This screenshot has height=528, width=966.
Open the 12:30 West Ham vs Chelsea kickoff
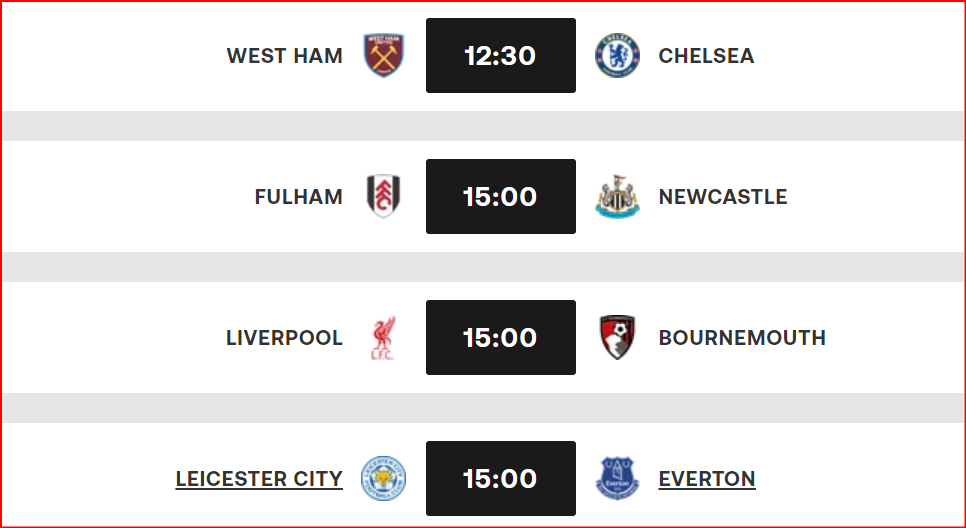point(500,56)
